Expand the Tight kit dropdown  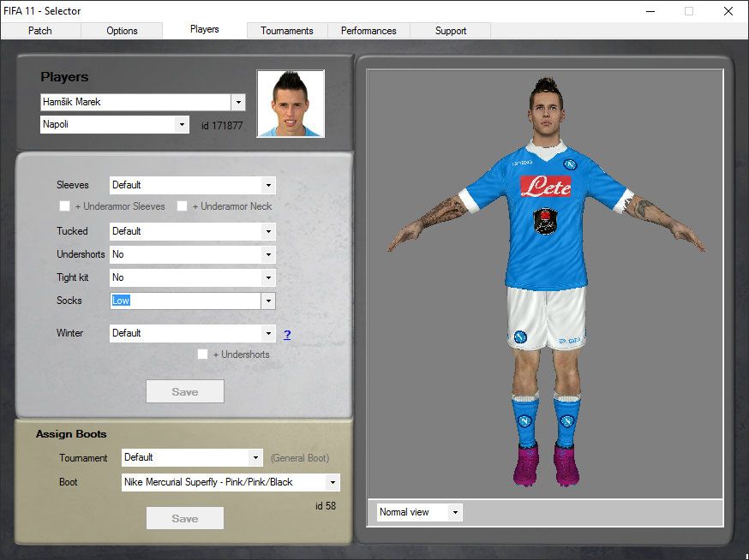tap(267, 277)
